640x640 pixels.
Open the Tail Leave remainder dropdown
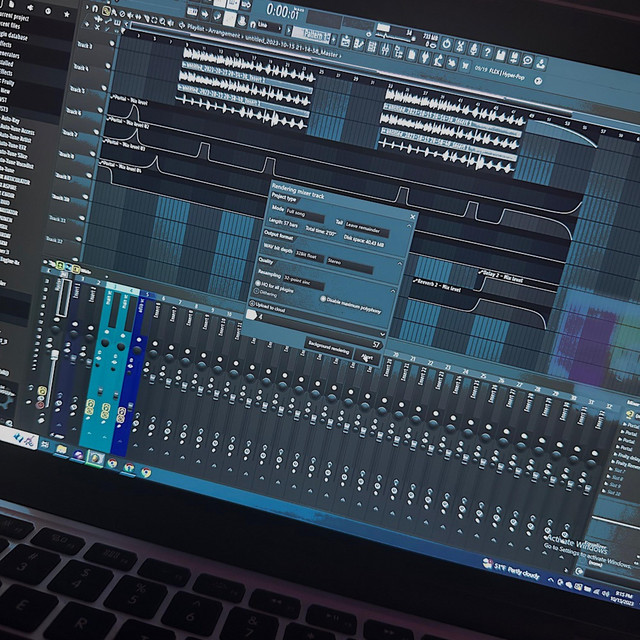click(x=367, y=229)
